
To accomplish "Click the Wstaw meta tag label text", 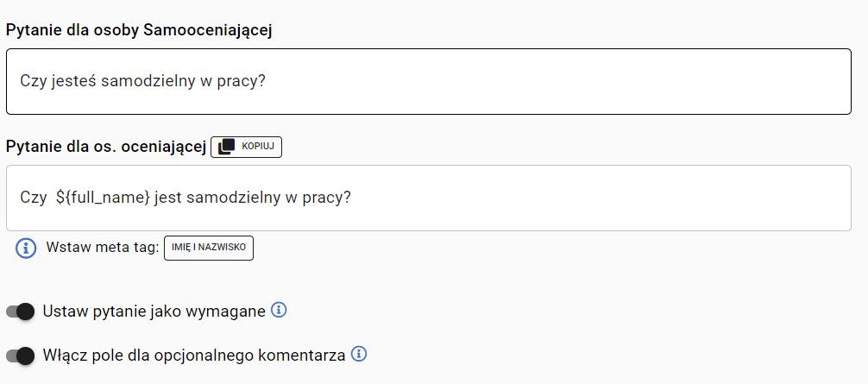I will point(103,248).
